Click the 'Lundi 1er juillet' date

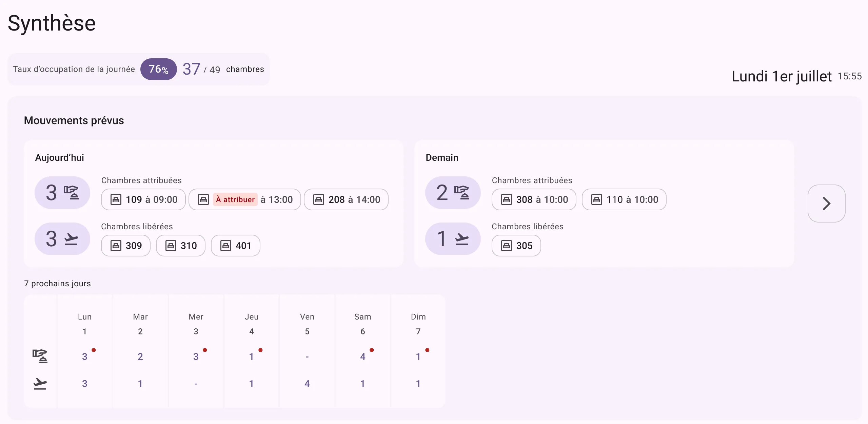pos(782,76)
